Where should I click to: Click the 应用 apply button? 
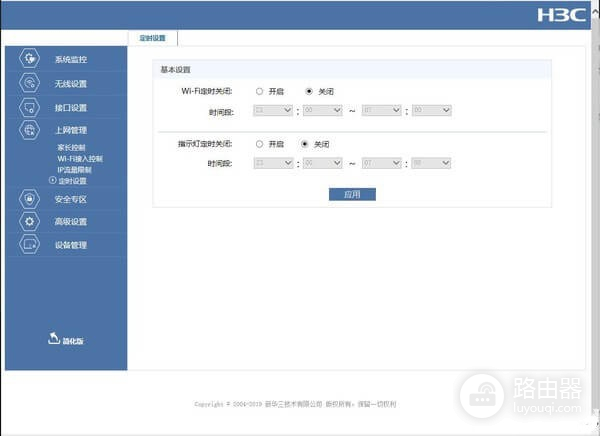click(x=352, y=194)
